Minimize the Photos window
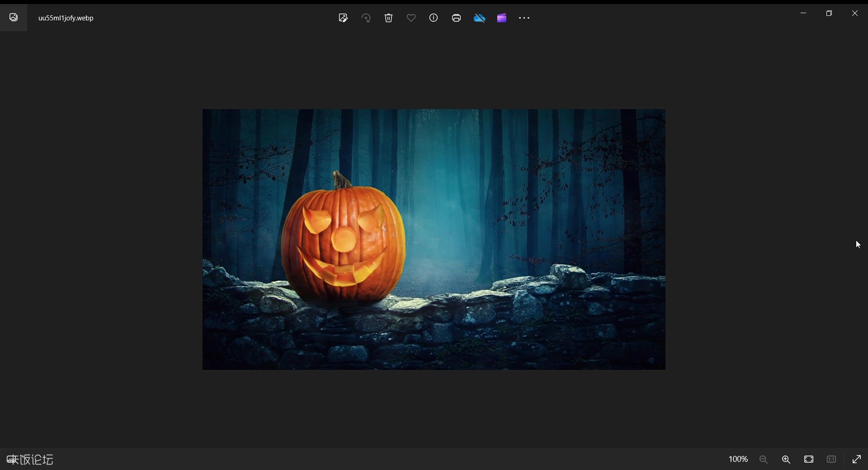 803,13
